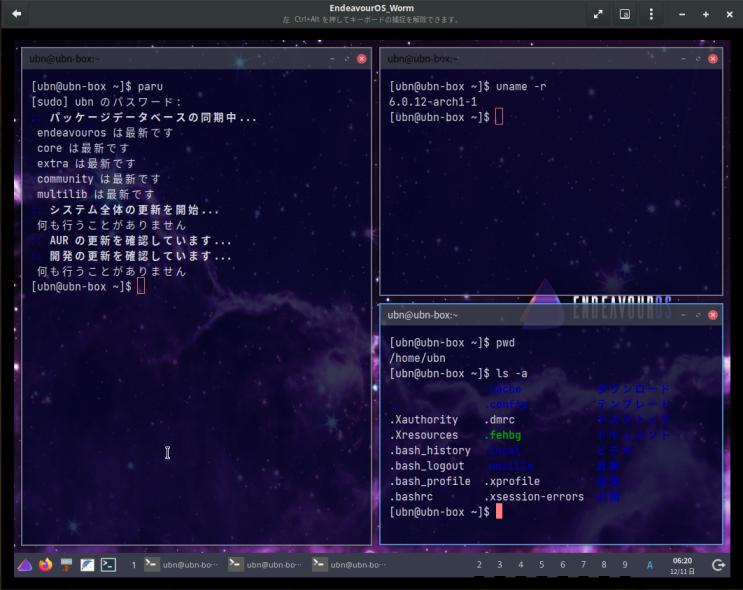Image resolution: width=743 pixels, height=590 pixels.
Task: Select the middle ubn@ubn-bo taskbar window entry
Action: coord(266,565)
